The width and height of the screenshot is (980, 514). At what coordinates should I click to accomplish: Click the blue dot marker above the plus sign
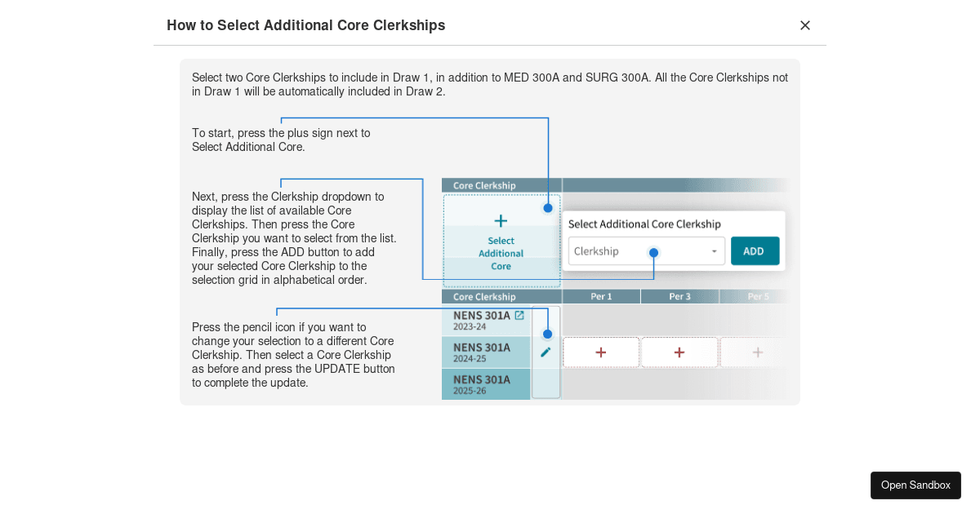point(547,209)
